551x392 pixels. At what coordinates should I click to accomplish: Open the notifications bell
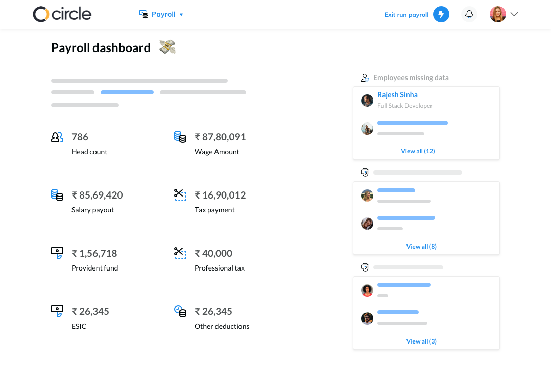469,14
